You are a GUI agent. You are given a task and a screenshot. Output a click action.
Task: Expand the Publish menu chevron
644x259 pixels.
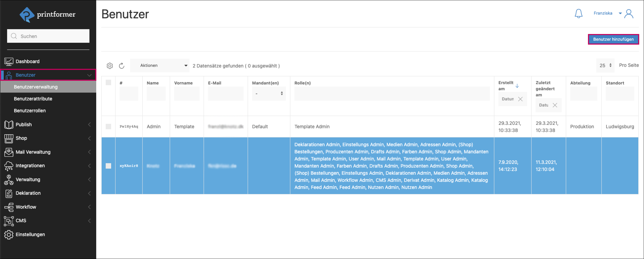[x=89, y=125]
